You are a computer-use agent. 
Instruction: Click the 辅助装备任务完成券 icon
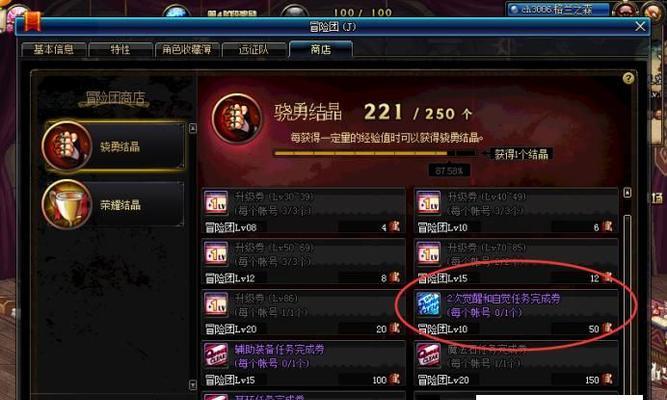[x=216, y=355]
